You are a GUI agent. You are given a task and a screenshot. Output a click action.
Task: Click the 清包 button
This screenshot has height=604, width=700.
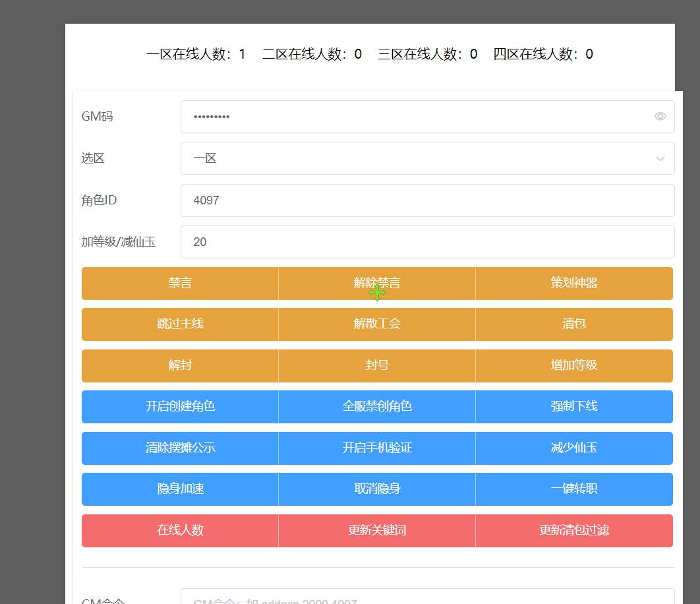tap(574, 324)
